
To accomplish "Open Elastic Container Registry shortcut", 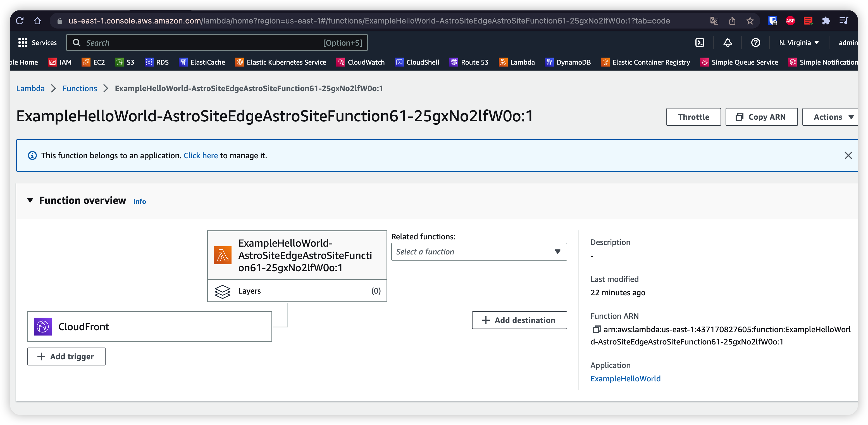I will pyautogui.click(x=645, y=62).
